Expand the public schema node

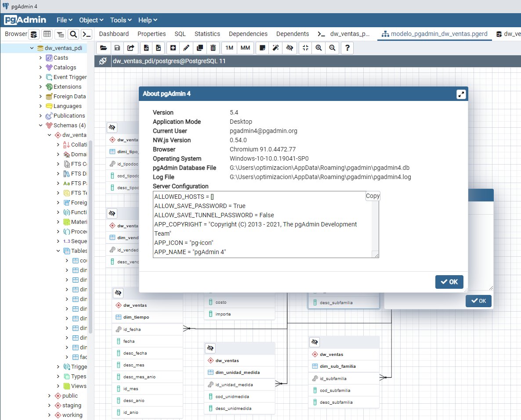(49, 395)
